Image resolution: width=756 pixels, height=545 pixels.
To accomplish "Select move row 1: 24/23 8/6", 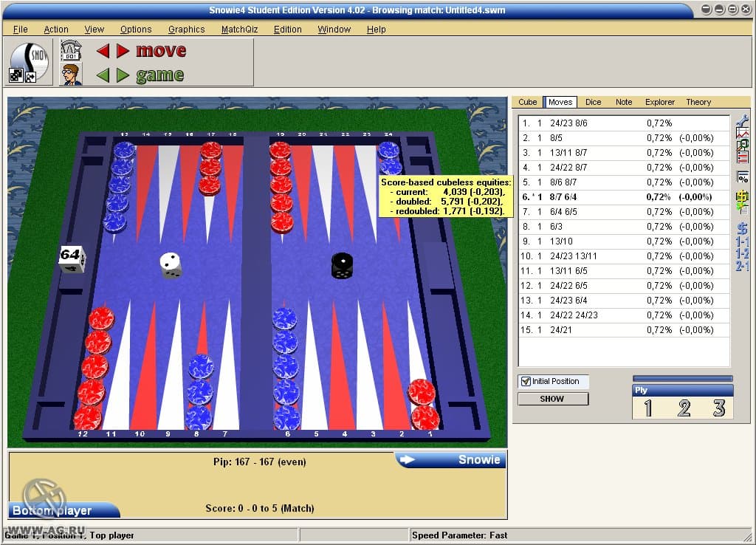I will (624, 123).
